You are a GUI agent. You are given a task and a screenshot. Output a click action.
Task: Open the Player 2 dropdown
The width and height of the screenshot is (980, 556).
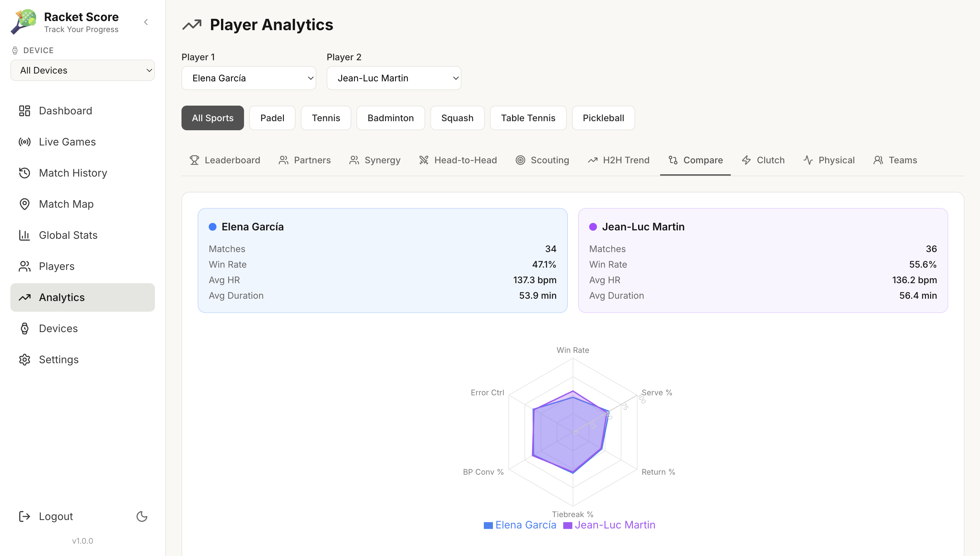(x=394, y=78)
